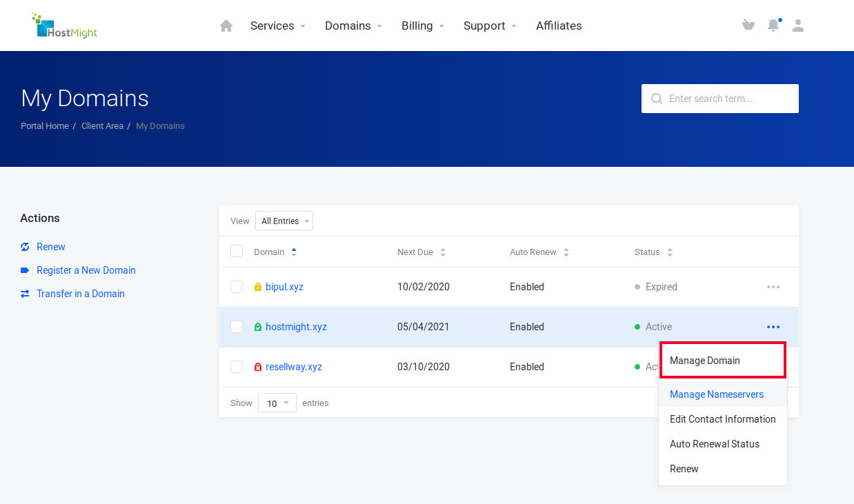Open the resellway.xyz domain link
854x504 pixels.
[x=293, y=367]
